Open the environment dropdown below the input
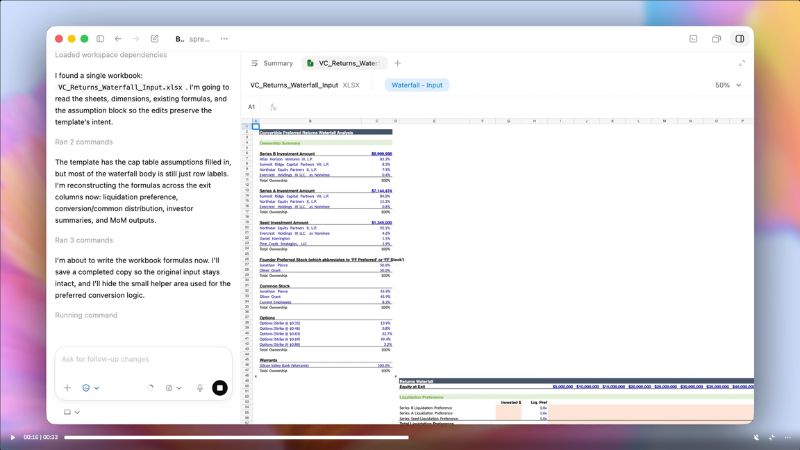 pyautogui.click(x=72, y=412)
